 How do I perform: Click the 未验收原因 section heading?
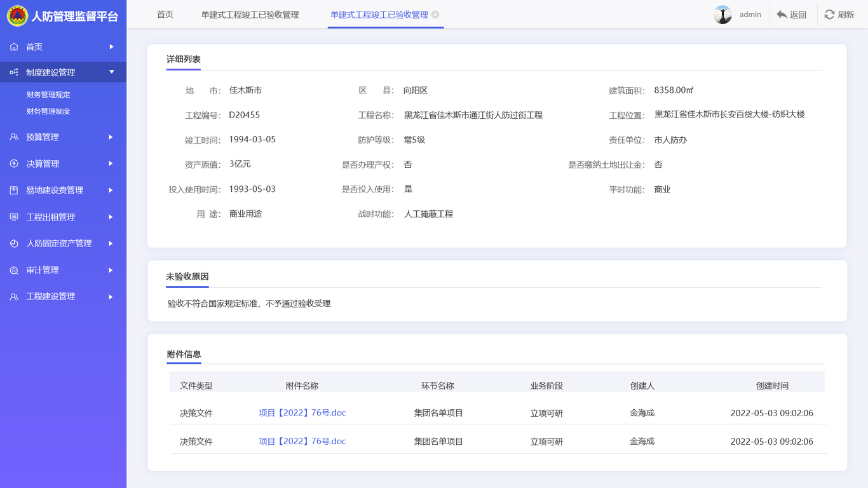point(187,276)
